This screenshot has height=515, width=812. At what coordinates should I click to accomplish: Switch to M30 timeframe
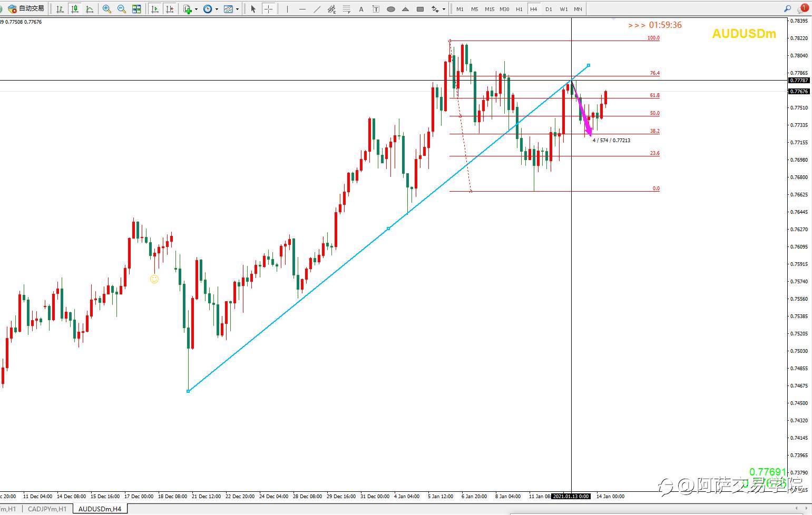point(504,9)
